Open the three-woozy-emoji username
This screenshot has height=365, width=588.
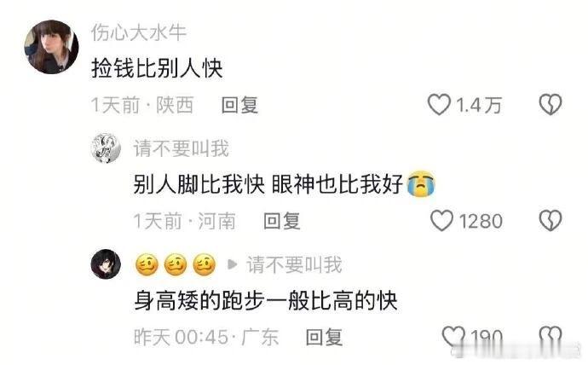(176, 264)
